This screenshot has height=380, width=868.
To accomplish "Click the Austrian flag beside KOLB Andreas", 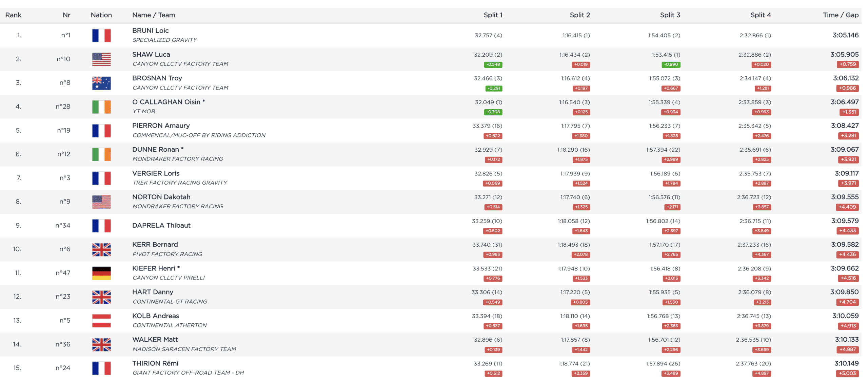I will coord(101,321).
